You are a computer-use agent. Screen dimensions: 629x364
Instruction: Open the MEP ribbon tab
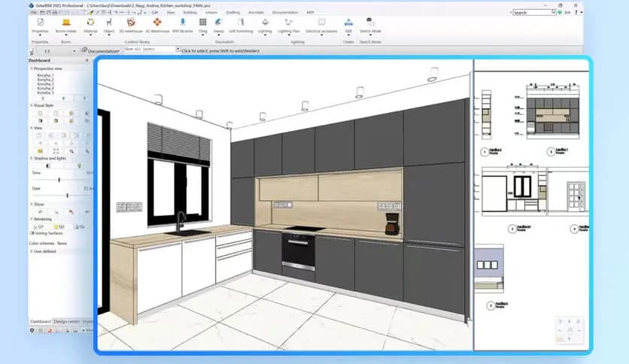(311, 13)
